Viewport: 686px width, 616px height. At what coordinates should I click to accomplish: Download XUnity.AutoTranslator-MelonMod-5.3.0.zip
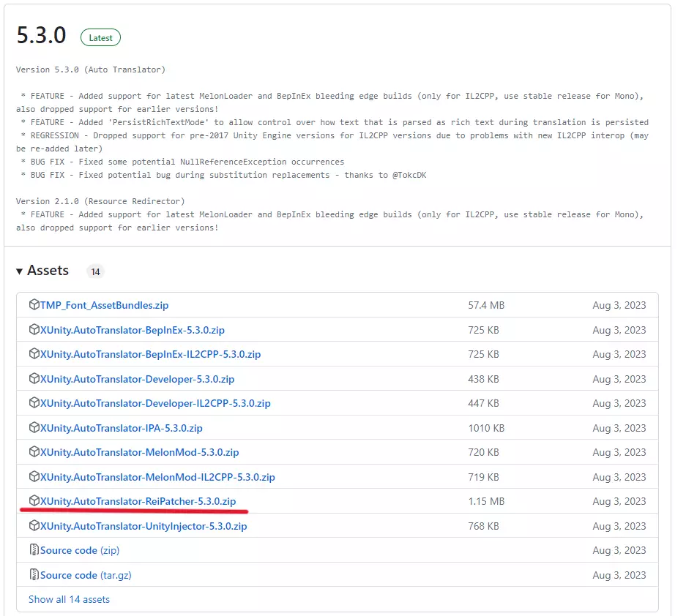[140, 452]
